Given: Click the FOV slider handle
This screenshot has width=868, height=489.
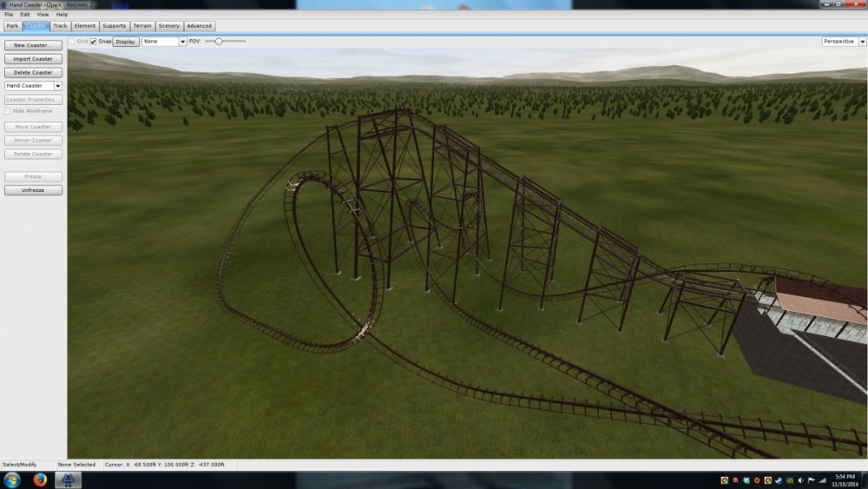Looking at the screenshot, I should click(x=219, y=41).
